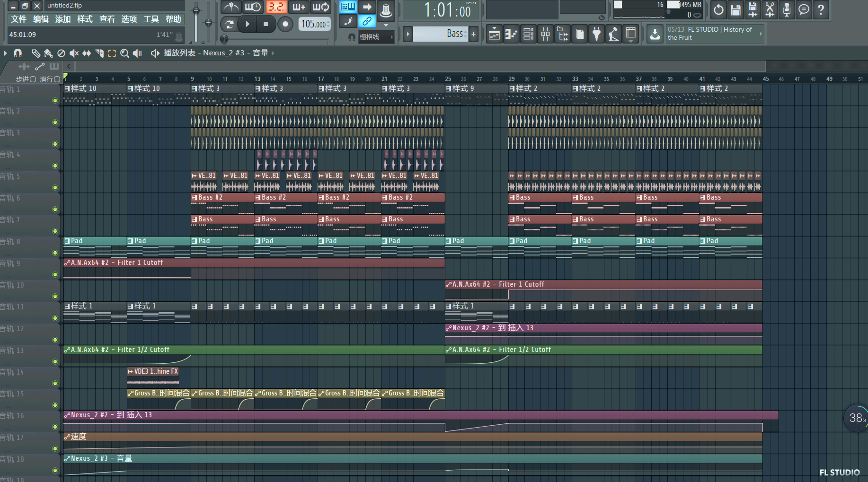Viewport: 868px width, 482px height.
Task: Open the Browser view icon
Action: tap(562, 34)
